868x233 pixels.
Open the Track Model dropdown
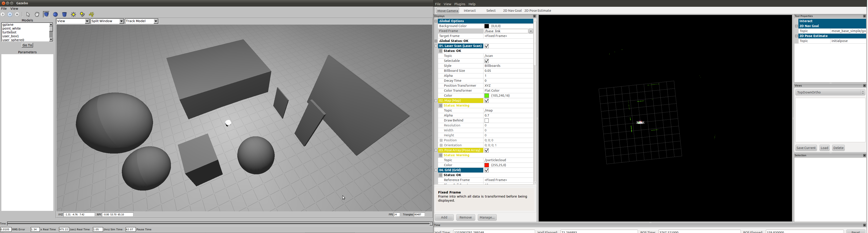pyautogui.click(x=142, y=21)
